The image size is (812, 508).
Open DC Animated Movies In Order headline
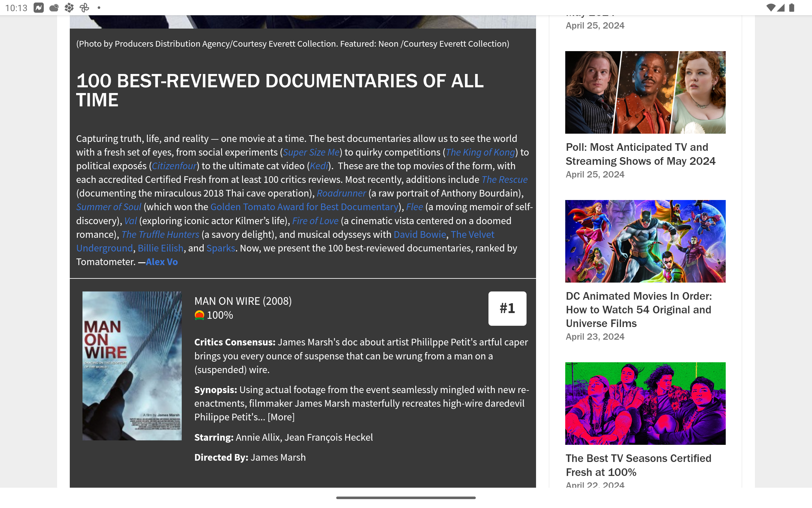click(638, 310)
